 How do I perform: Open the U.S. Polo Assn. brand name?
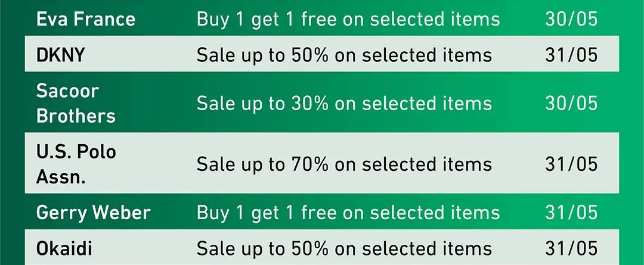coord(76,164)
